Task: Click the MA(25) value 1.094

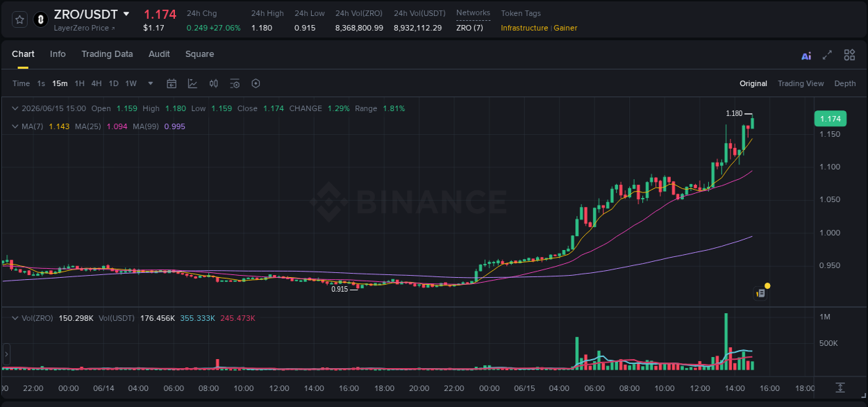Action: pyautogui.click(x=117, y=126)
